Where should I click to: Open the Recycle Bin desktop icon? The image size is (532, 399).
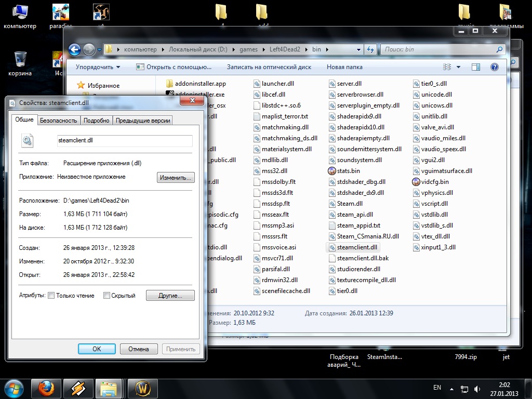tap(20, 59)
